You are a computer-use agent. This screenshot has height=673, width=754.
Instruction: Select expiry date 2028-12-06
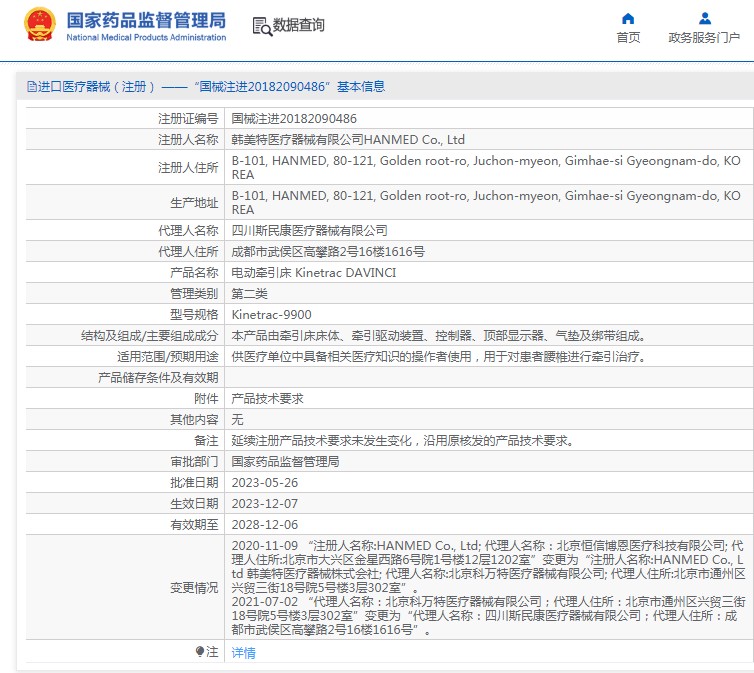(x=265, y=525)
